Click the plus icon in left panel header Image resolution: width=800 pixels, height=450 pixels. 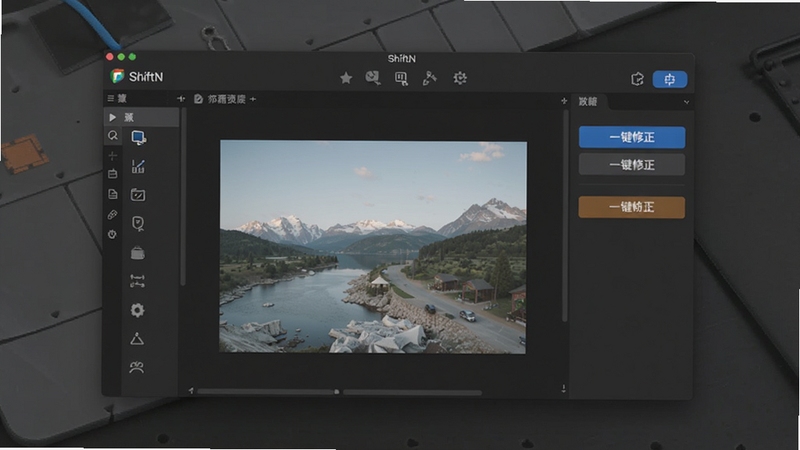point(181,98)
